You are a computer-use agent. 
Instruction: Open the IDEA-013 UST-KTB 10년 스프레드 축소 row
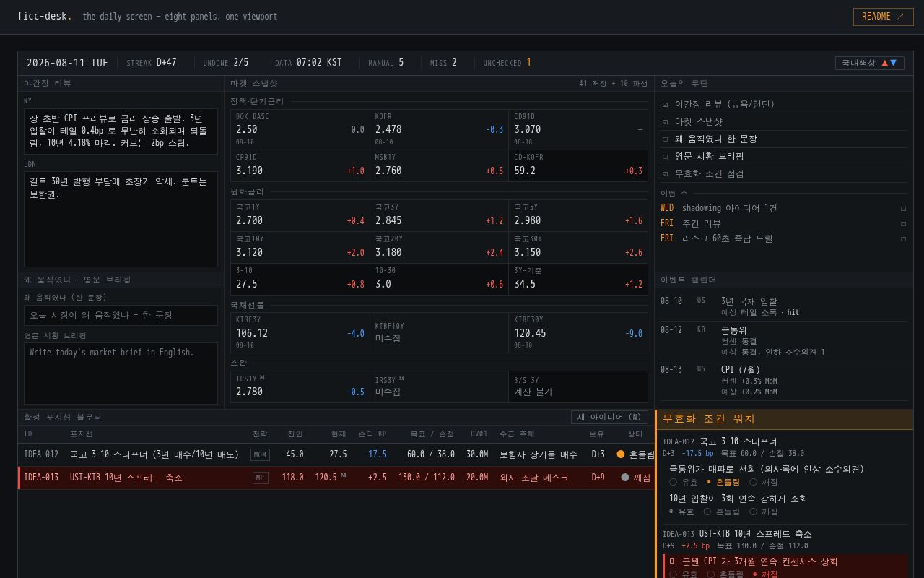(336, 478)
